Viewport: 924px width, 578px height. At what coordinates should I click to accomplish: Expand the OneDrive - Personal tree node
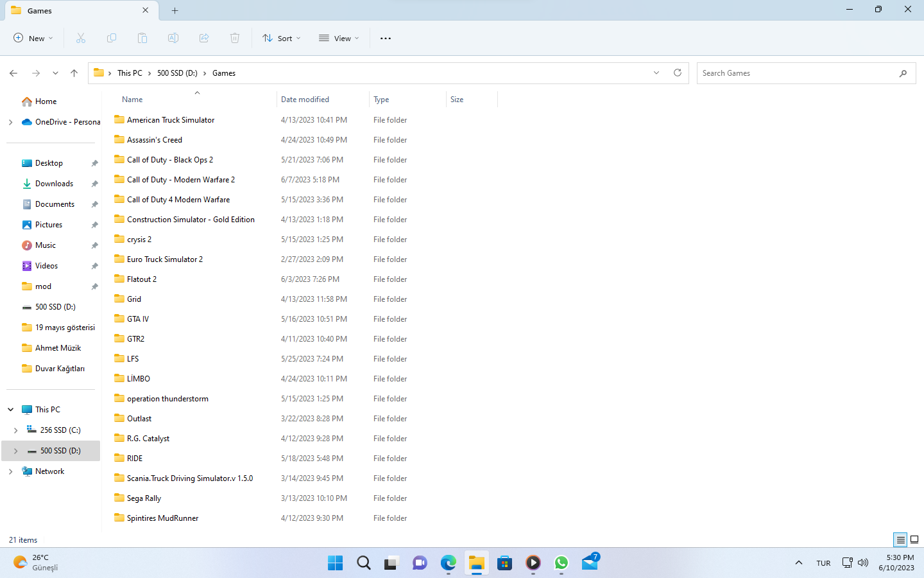coord(10,122)
